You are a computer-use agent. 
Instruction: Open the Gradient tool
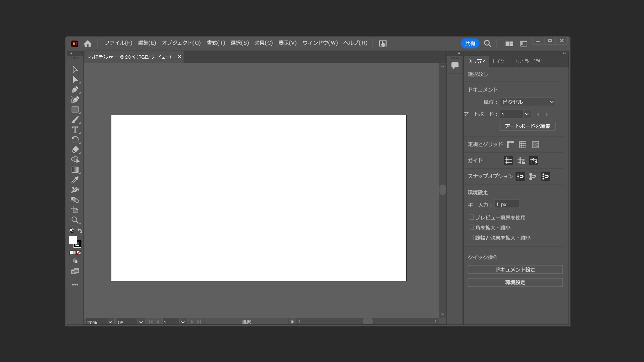[75, 170]
